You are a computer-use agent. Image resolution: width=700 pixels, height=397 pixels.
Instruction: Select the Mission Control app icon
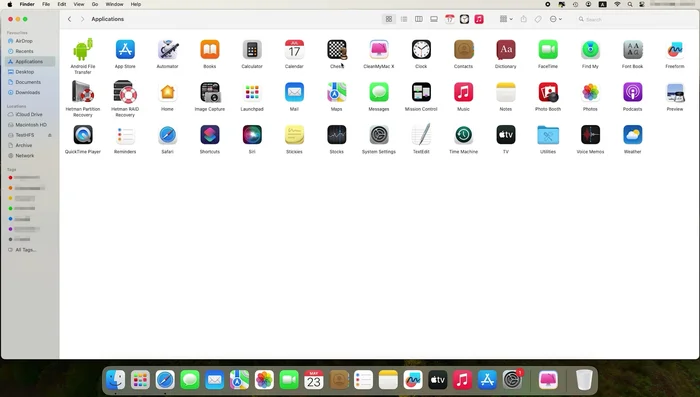tap(421, 92)
